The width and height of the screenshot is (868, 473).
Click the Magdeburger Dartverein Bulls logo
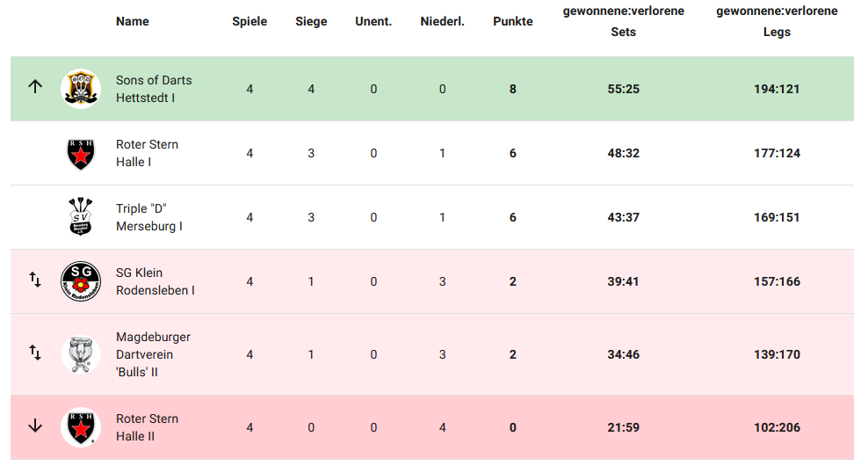81,354
